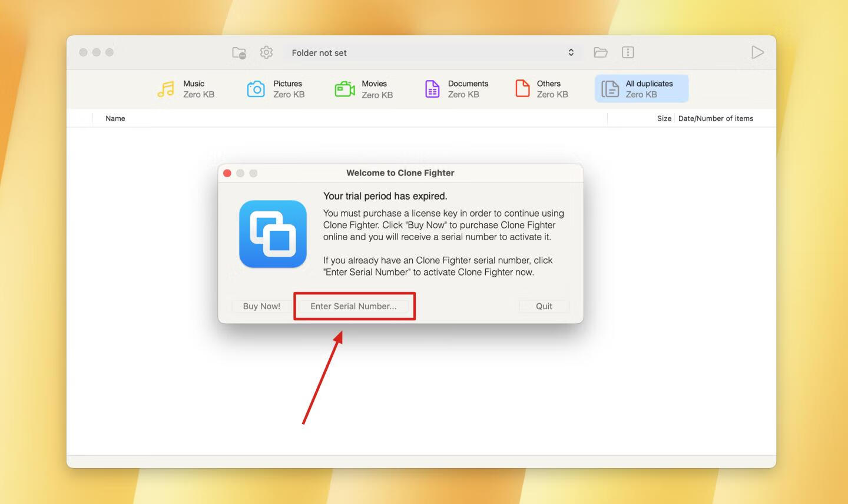Select the All duplicates tab
Viewport: 848px width, 504px height.
tap(641, 89)
